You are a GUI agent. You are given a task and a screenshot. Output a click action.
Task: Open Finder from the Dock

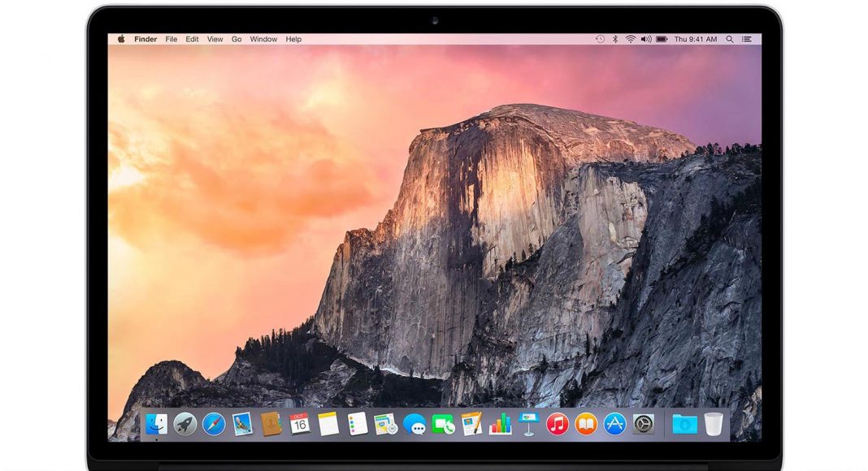pos(156,425)
